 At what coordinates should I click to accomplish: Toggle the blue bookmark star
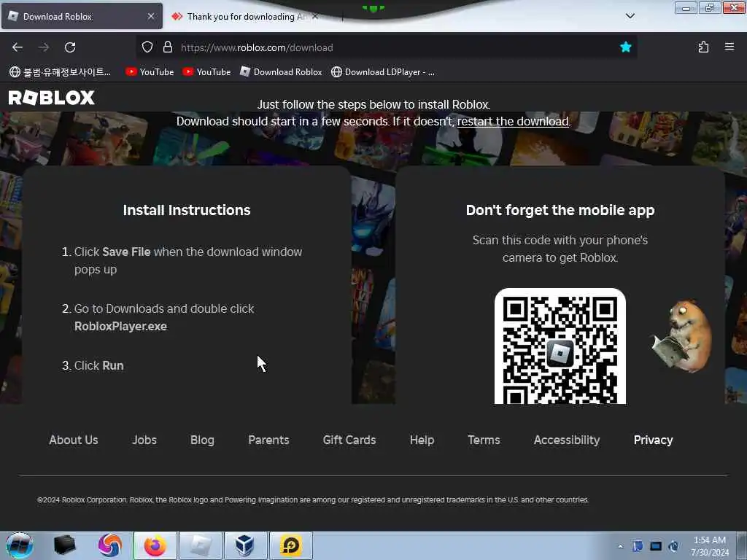625,47
